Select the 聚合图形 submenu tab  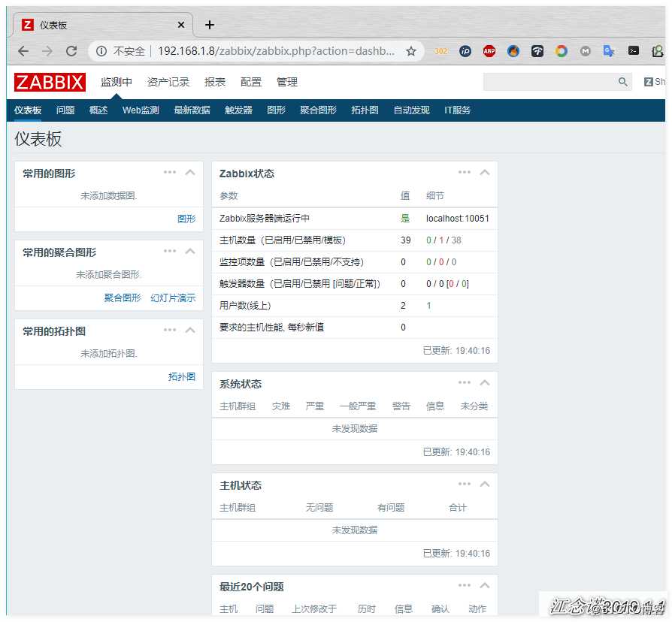(x=318, y=110)
